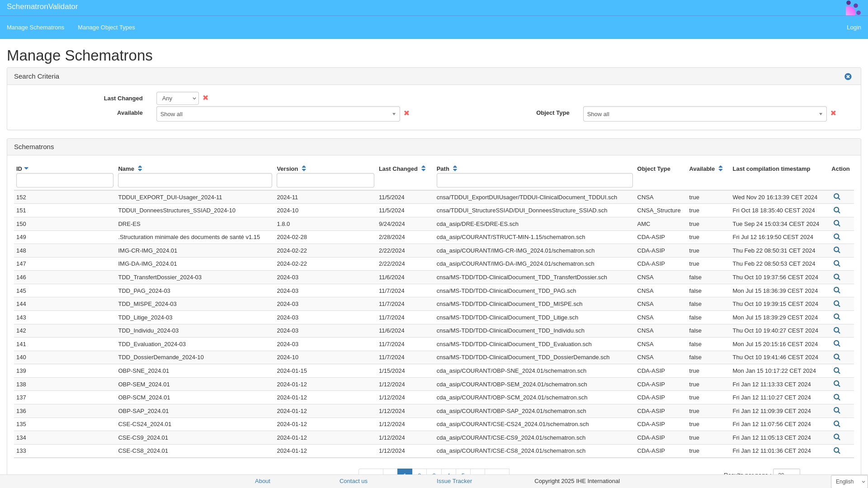This screenshot has width=868, height=488.
Task: Open the English language selector
Action: point(849,482)
